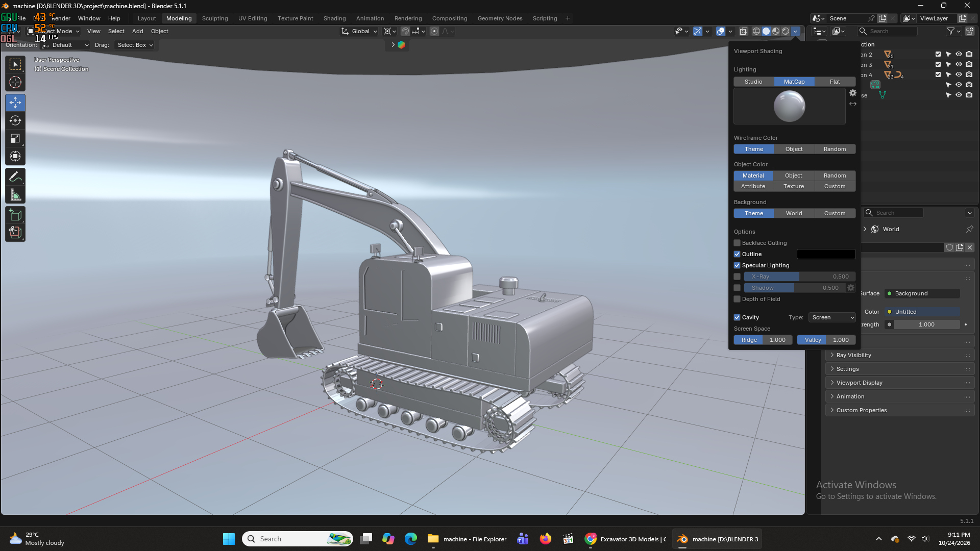Flip the MatCap horizontally
The height and width of the screenshot is (551, 980).
point(853,104)
